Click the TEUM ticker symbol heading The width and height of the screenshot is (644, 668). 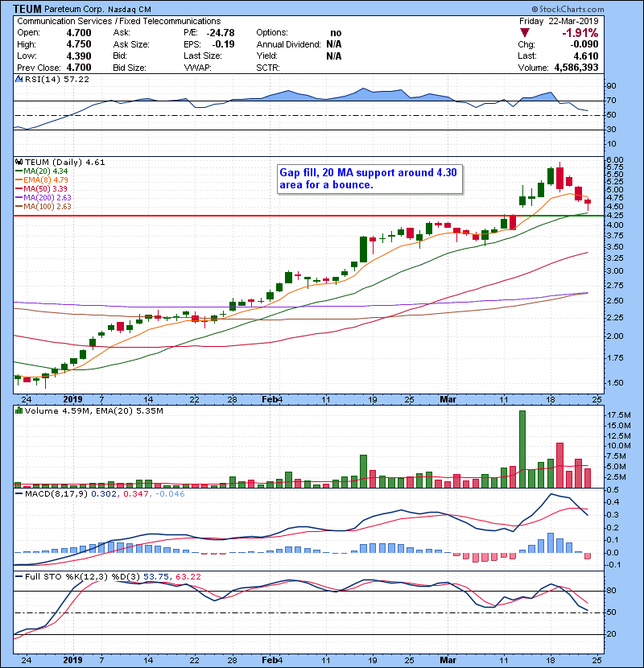27,9
